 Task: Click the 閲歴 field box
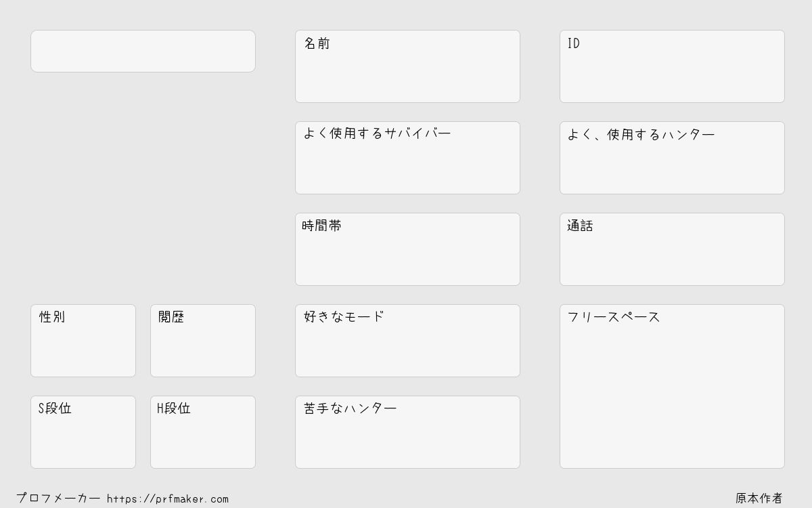click(203, 341)
